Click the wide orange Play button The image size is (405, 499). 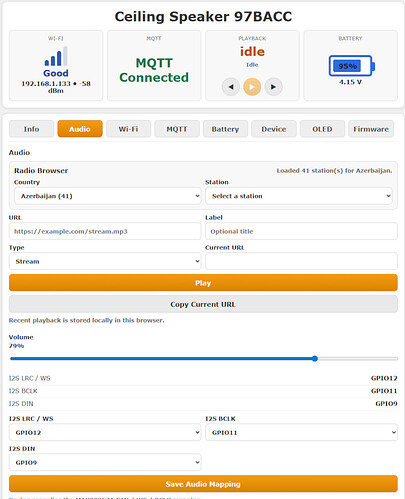pyautogui.click(x=203, y=283)
